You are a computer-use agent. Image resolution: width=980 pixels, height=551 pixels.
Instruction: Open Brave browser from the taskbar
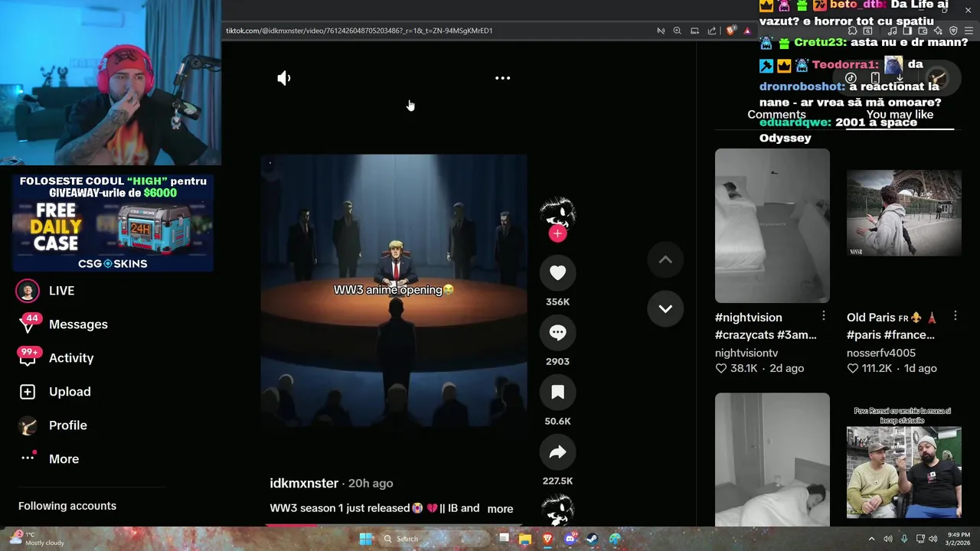point(547,539)
